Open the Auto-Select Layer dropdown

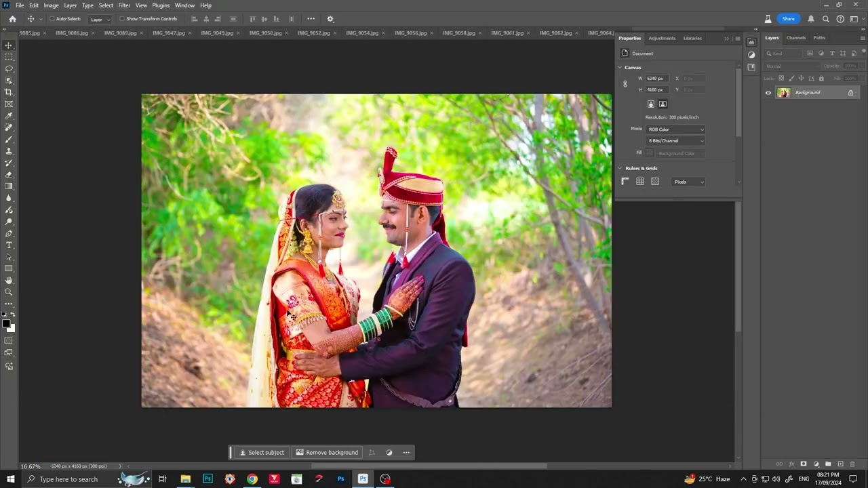[x=100, y=19]
